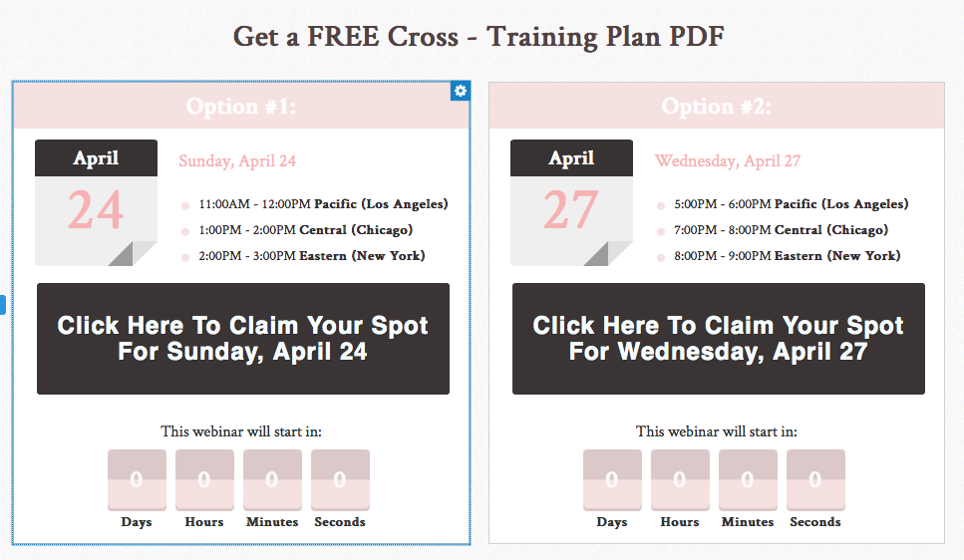Select the 'Sunday, April 24' date text
The width and height of the screenshot is (964, 560).
point(237,161)
